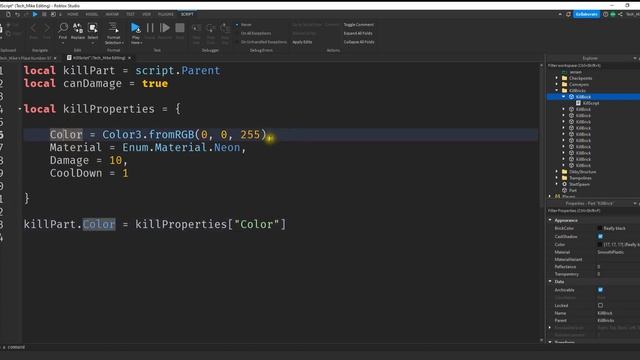Collapse the killProperties table fold arrow
Viewport: 640px width, 360px height.
tap(20, 109)
